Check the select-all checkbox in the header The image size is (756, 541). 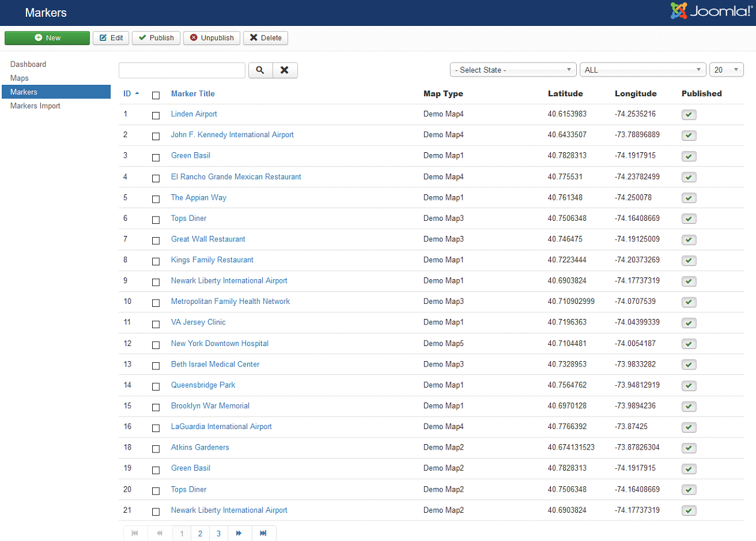tap(156, 95)
